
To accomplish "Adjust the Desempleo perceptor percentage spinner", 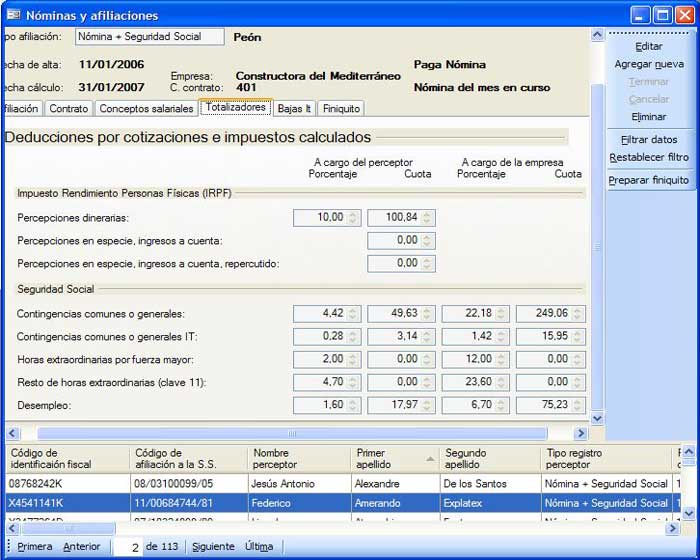I will click(353, 405).
